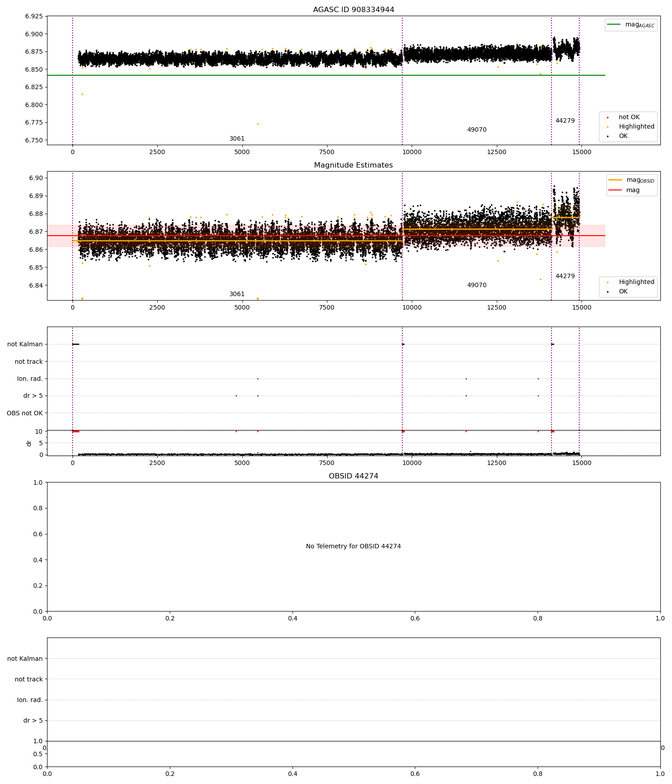Click the 0.6 x-axis tick under OBSID 44274 plot

415,619
